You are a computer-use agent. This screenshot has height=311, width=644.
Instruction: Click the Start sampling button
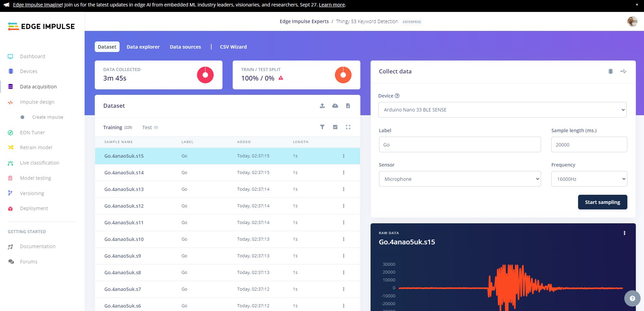click(603, 202)
